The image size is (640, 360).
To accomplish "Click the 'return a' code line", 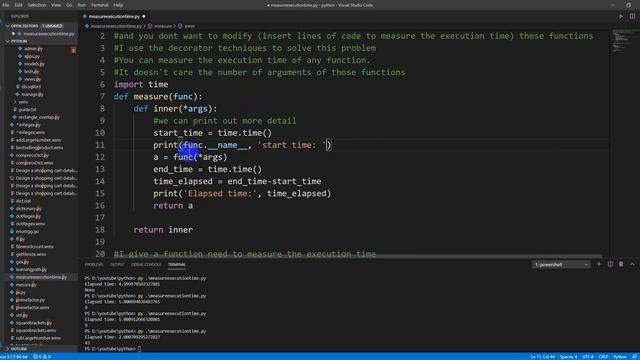I will pos(173,206).
